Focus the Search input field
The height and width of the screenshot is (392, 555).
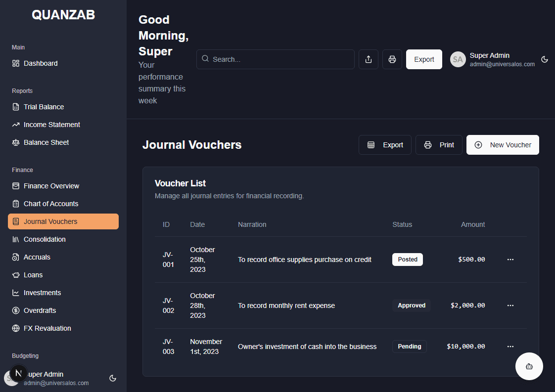point(276,59)
